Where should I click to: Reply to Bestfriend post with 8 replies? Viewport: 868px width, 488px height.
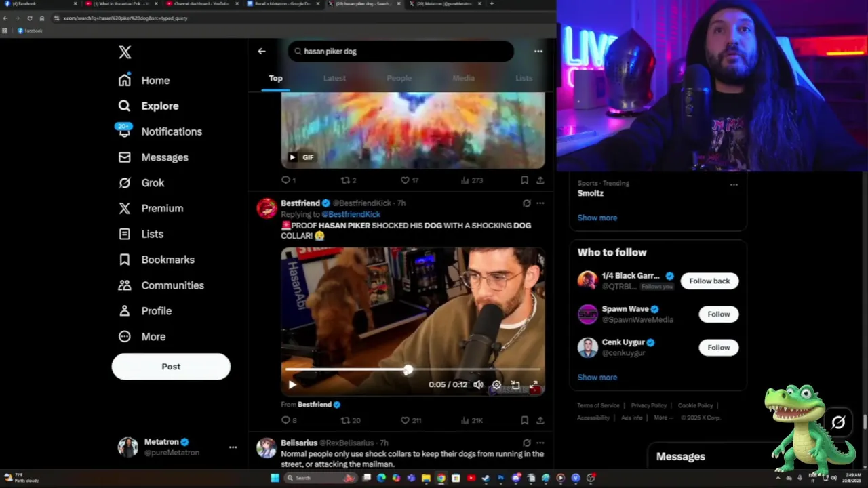point(285,420)
